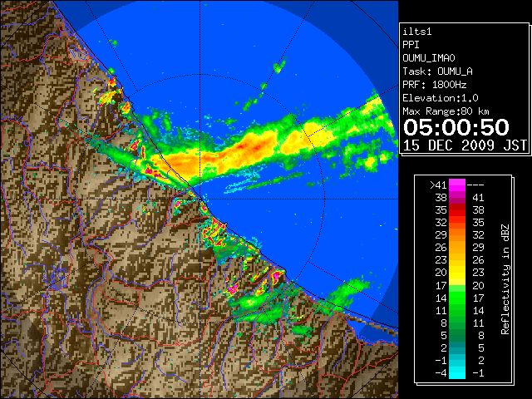
Task: Pick the yellow swatch beside legend value 20
Action: (x=457, y=273)
